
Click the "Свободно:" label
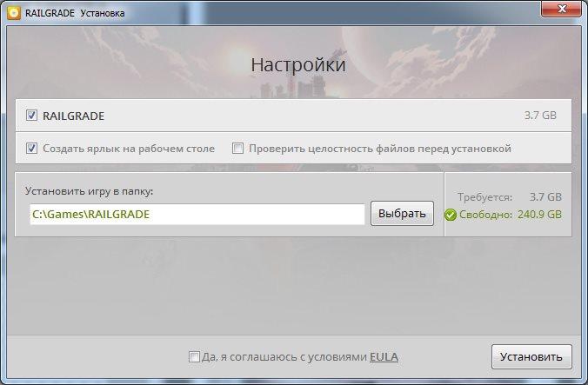[x=485, y=215]
